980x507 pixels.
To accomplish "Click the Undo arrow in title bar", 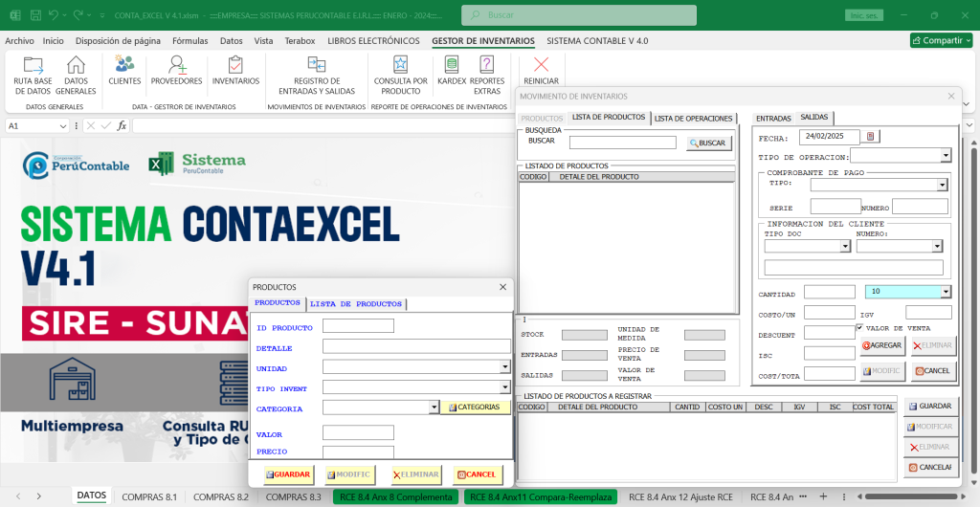I will point(54,15).
